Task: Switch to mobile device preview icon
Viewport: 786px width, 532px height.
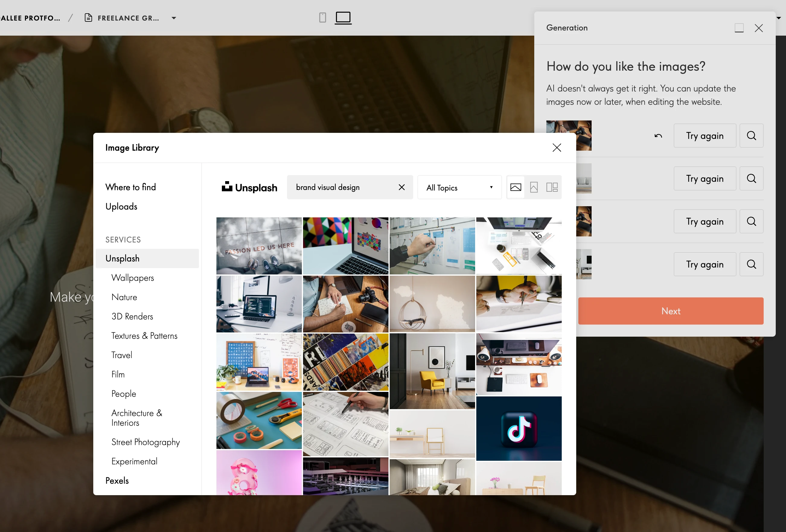Action: (x=322, y=18)
